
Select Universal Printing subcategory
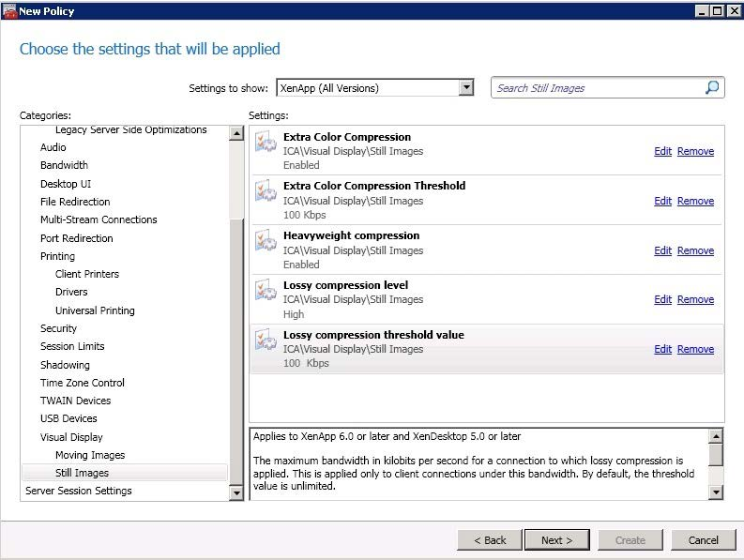pyautogui.click(x=95, y=310)
